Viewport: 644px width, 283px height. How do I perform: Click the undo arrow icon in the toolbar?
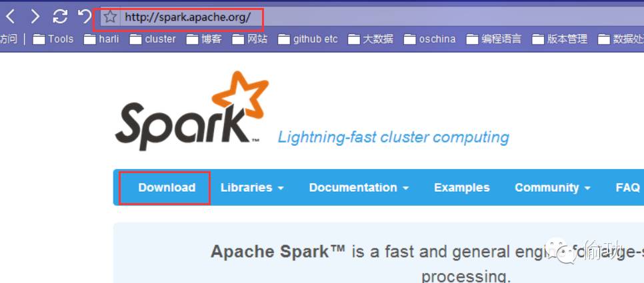[x=84, y=17]
